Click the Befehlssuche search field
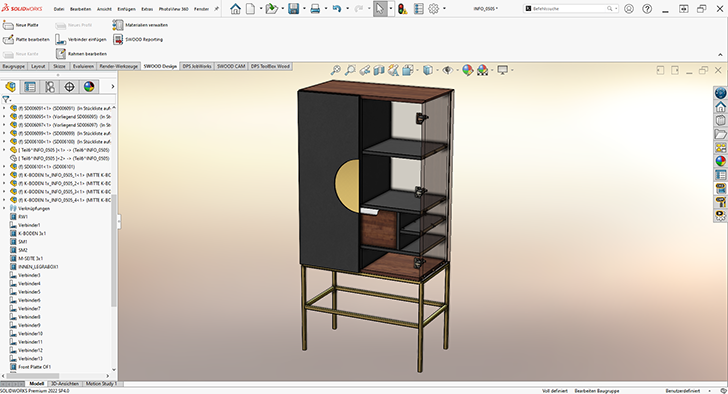The height and width of the screenshot is (394, 728). [x=571, y=8]
